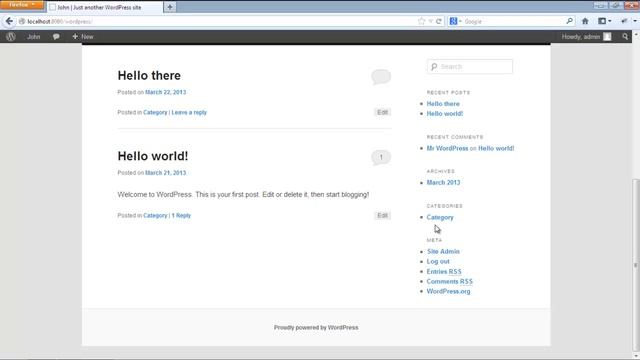
Task: Go to the browser home page icon
Action: point(585,21)
